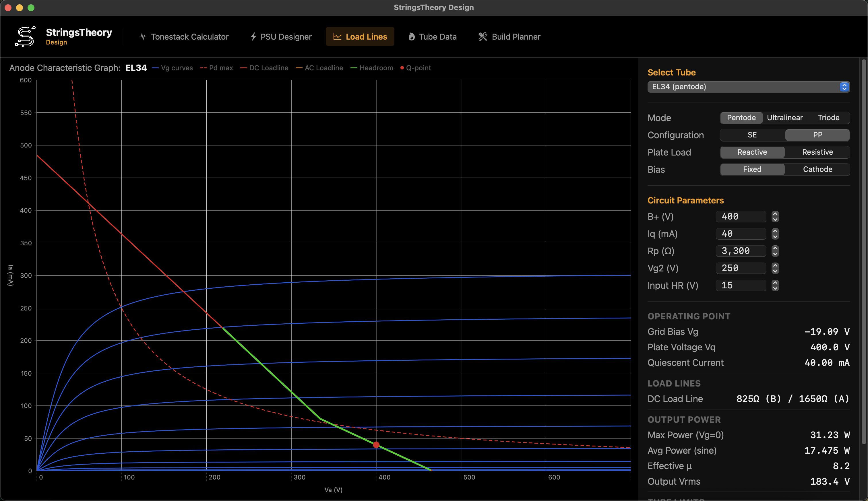
Task: Click the Q-point legend marker
Action: 402,68
